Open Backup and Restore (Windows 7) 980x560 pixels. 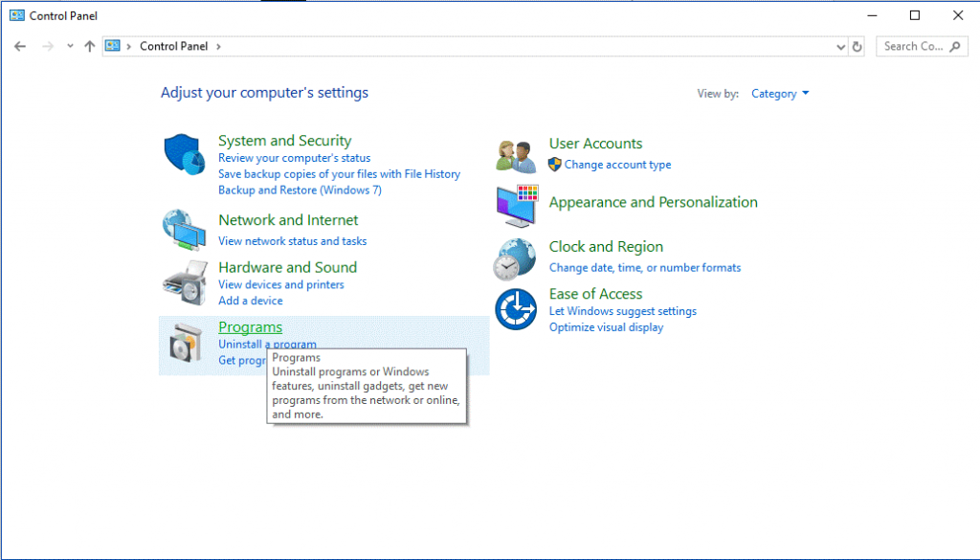(x=300, y=190)
